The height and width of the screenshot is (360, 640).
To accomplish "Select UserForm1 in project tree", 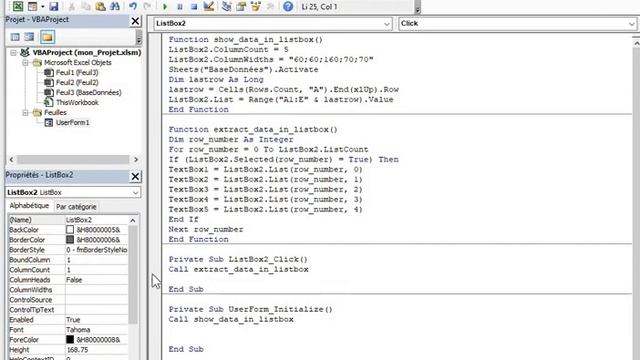I will coord(72,122).
